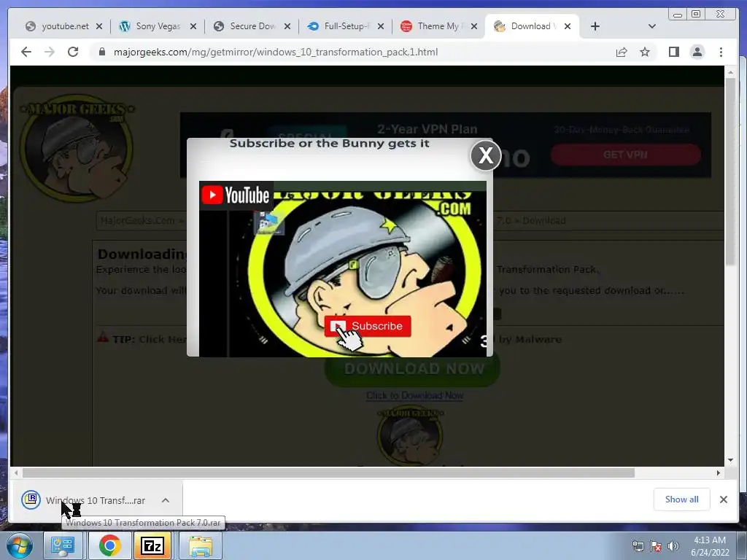Open the Chrome profile avatar

(697, 52)
